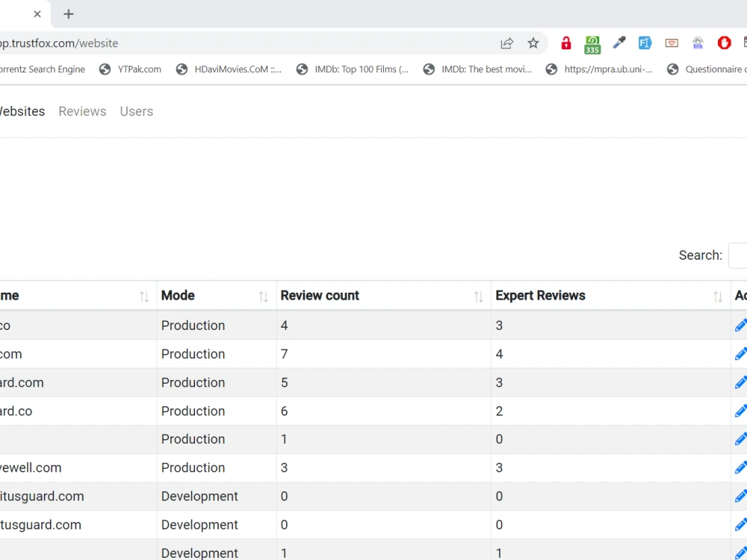Open the green 335 counter extension

[592, 43]
